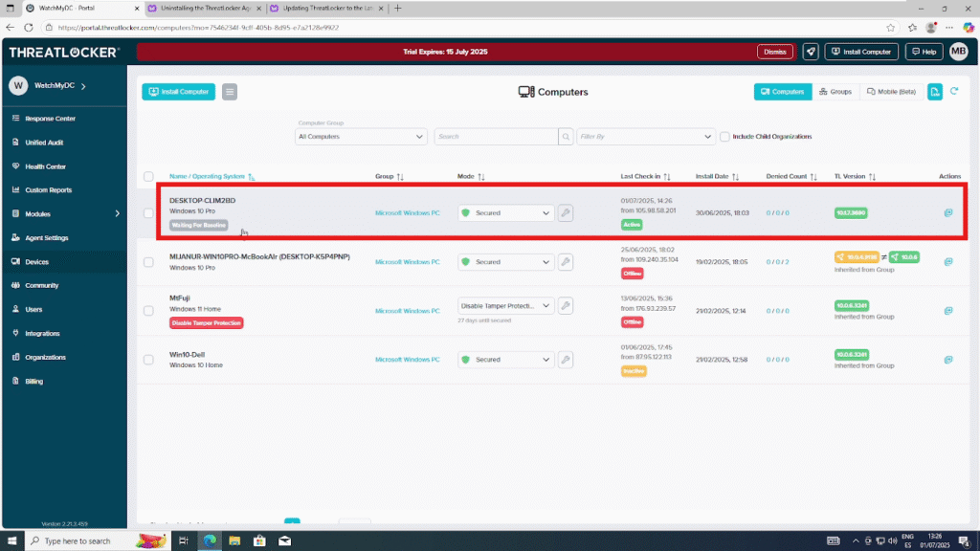This screenshot has height=551, width=980.
Task: Click the rocket icon in top bar
Action: click(811, 52)
